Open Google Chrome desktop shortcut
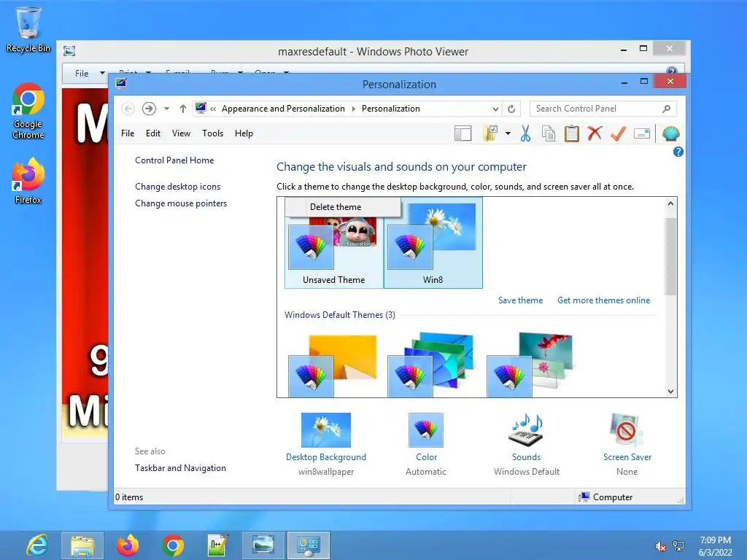This screenshot has width=747, height=560. pos(28,112)
